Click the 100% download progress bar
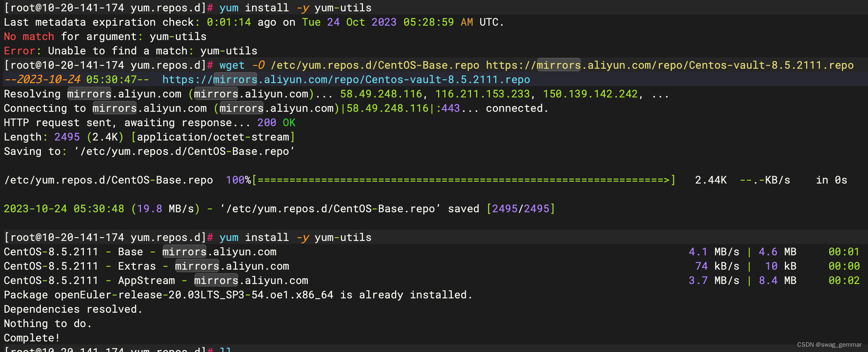The width and height of the screenshot is (868, 352). coord(463,180)
